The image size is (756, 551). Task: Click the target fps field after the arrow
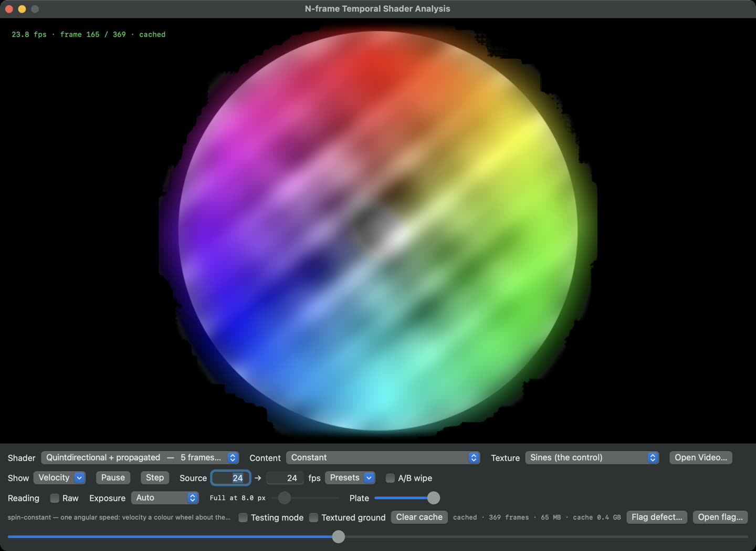pyautogui.click(x=285, y=478)
